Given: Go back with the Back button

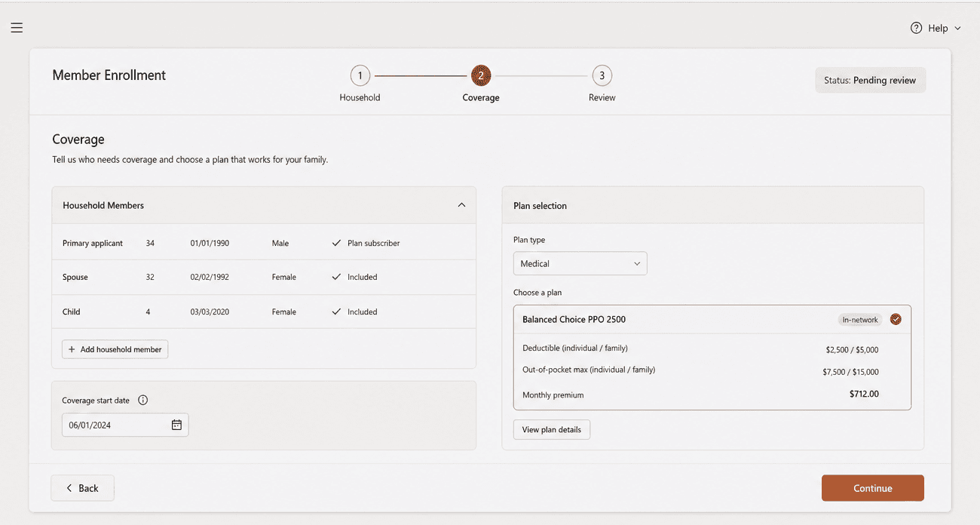Looking at the screenshot, I should coord(82,488).
